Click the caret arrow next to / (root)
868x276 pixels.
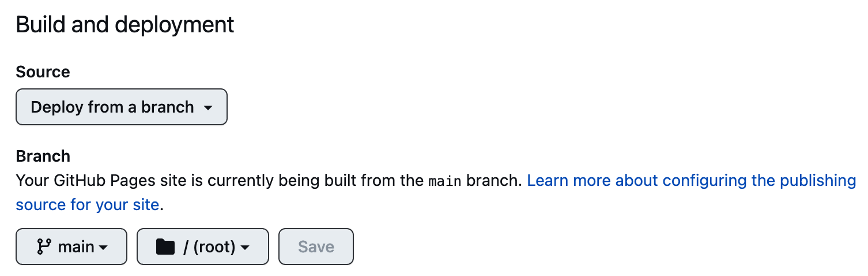click(x=245, y=248)
